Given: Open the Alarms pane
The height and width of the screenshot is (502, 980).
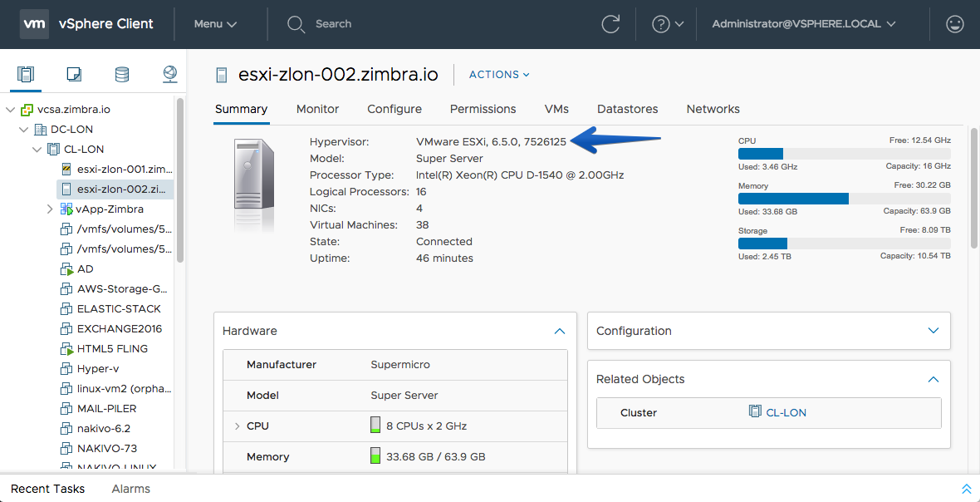Looking at the screenshot, I should (x=130, y=489).
